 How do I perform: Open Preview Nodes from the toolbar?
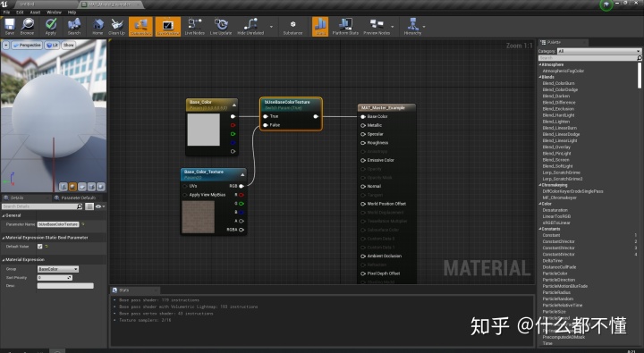[377, 26]
